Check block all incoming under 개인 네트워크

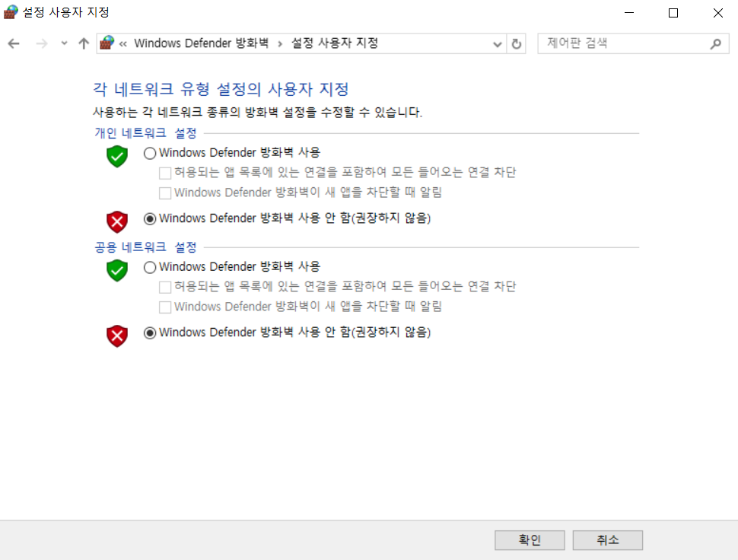tap(165, 173)
